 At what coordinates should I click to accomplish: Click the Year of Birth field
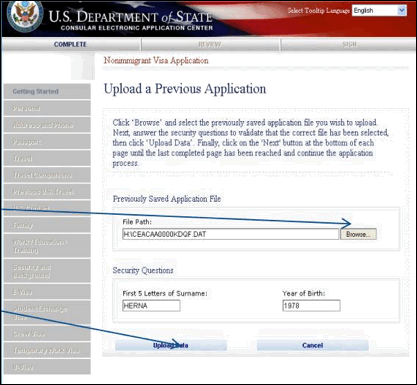coord(311,306)
